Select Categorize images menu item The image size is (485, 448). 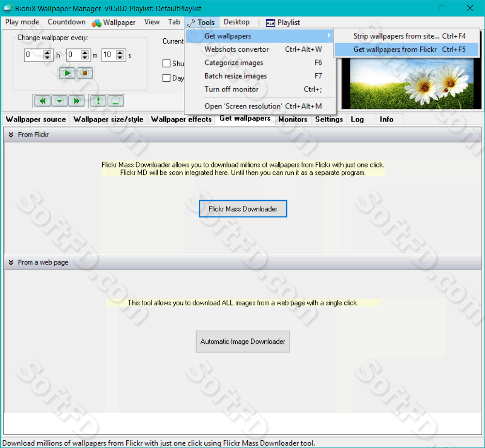(260, 62)
